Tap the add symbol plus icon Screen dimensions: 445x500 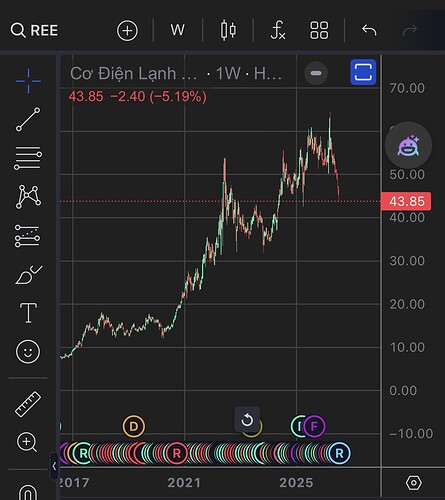click(127, 31)
